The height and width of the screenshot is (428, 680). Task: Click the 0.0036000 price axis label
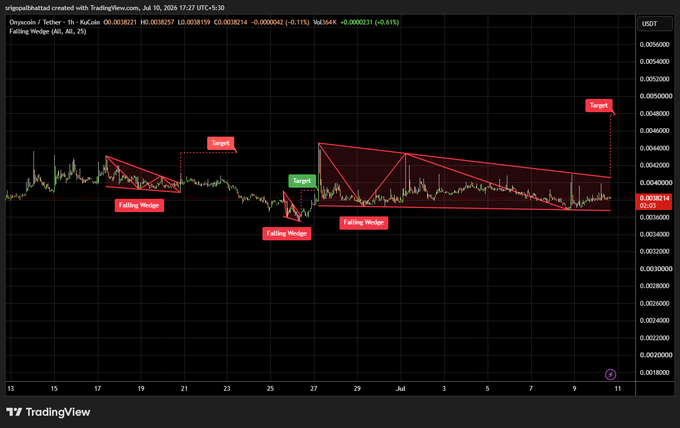pyautogui.click(x=654, y=217)
